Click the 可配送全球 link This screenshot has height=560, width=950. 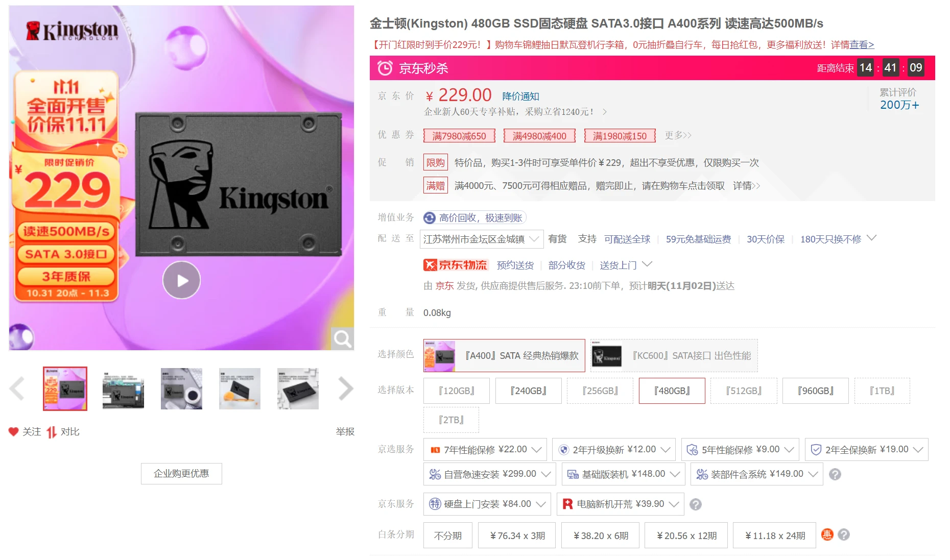click(x=627, y=239)
